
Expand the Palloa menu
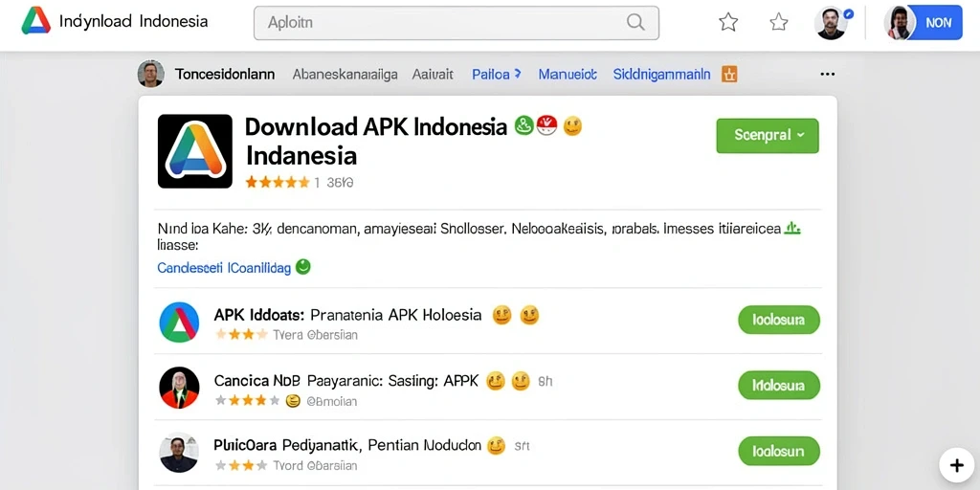497,75
